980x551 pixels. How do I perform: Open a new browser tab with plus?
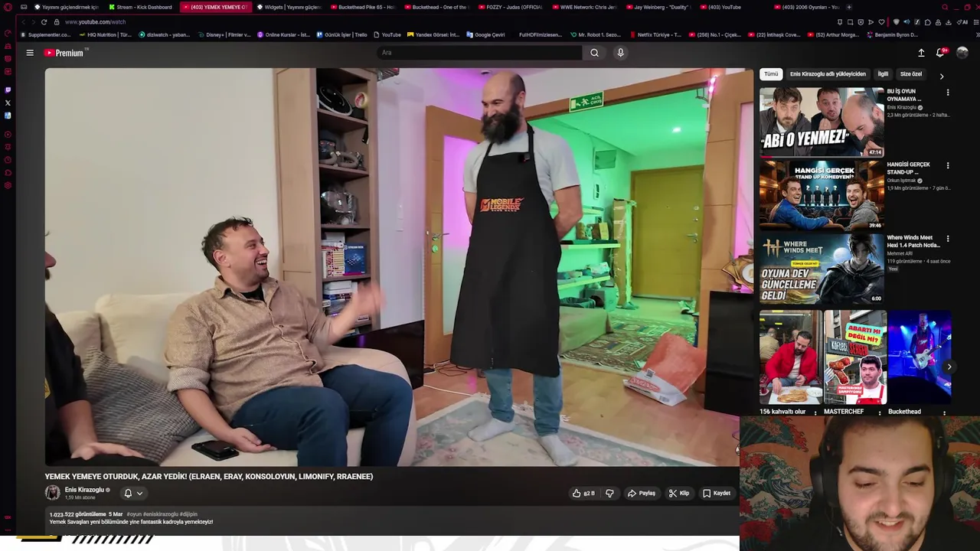click(848, 7)
